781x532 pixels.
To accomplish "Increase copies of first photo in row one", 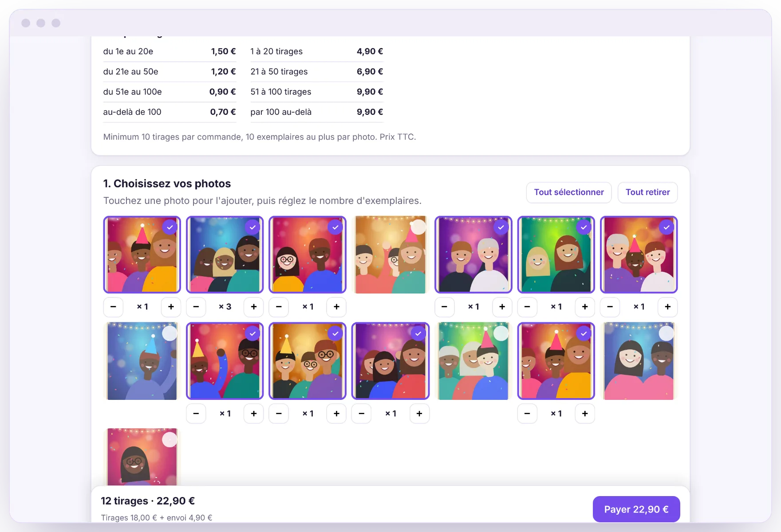I will pos(171,307).
